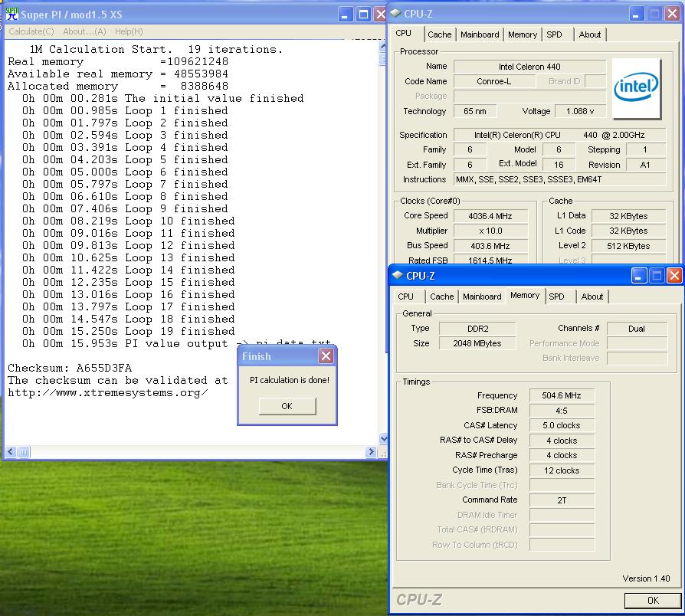Image resolution: width=685 pixels, height=616 pixels.
Task: Open Mainboard tab in lower CPU-Z
Action: point(482,297)
